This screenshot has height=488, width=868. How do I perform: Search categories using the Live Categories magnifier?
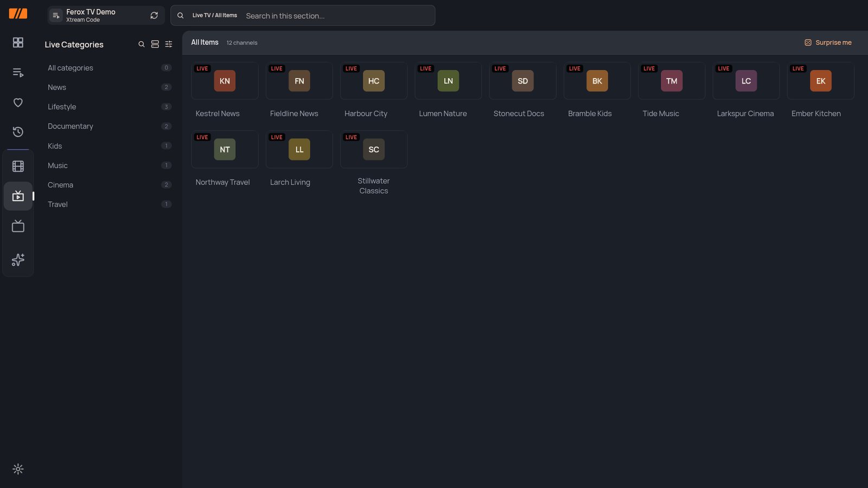pyautogui.click(x=142, y=44)
